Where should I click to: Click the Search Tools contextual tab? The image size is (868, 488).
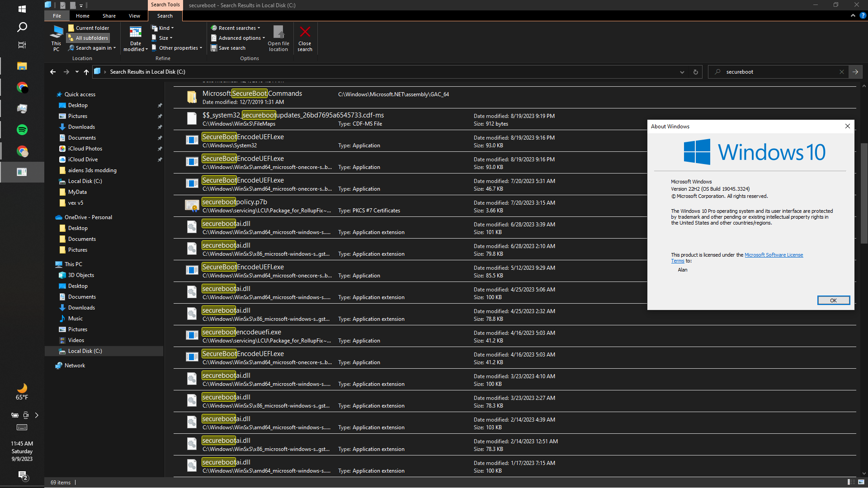[165, 5]
